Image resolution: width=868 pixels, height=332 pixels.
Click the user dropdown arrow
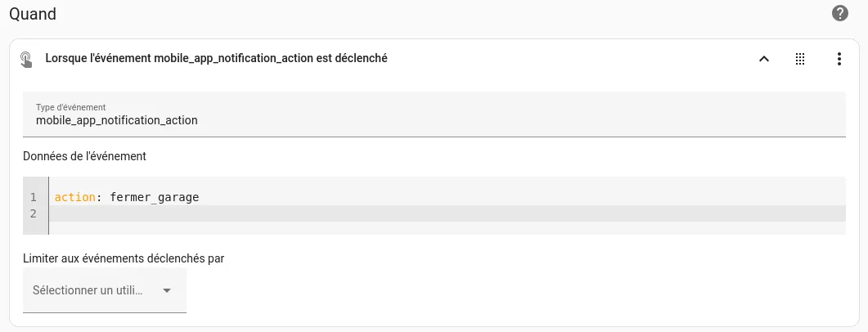[x=167, y=290]
